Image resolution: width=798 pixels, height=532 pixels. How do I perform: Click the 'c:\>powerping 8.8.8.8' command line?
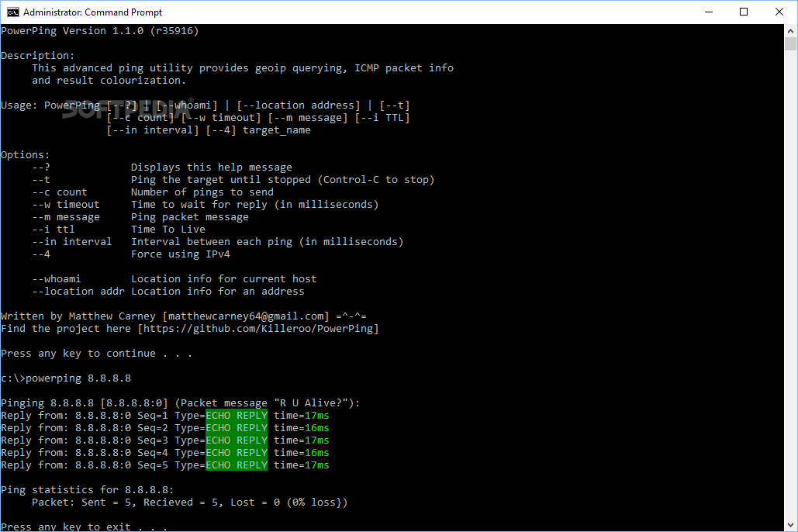(x=66, y=378)
